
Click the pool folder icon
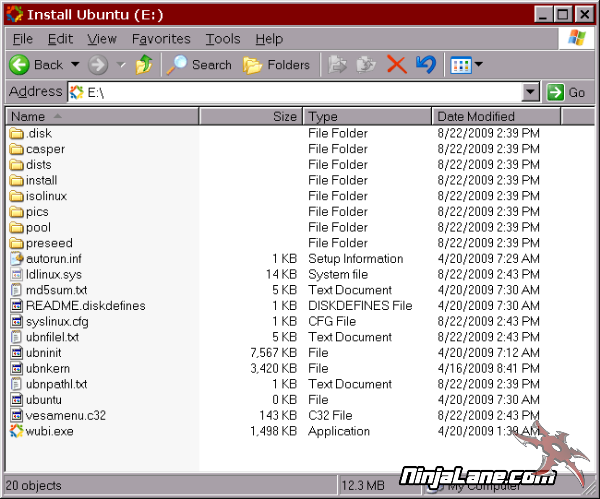click(16, 227)
